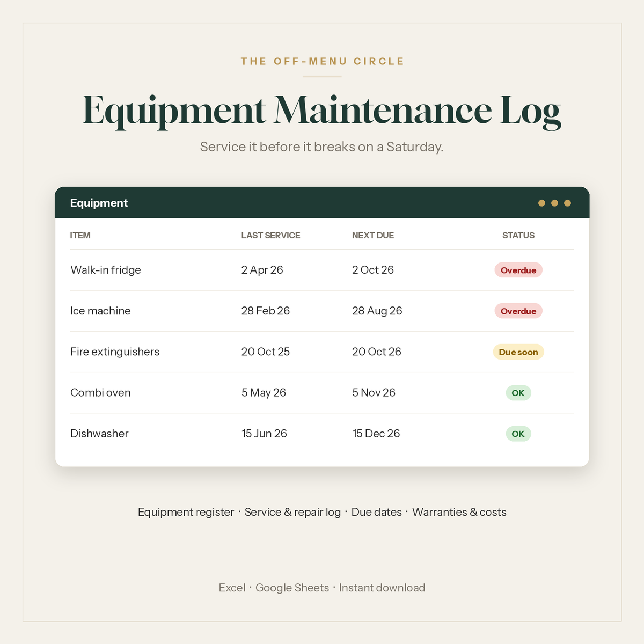Click the Due soon status badge
Image resolution: width=644 pixels, height=644 pixels.
pyautogui.click(x=518, y=352)
